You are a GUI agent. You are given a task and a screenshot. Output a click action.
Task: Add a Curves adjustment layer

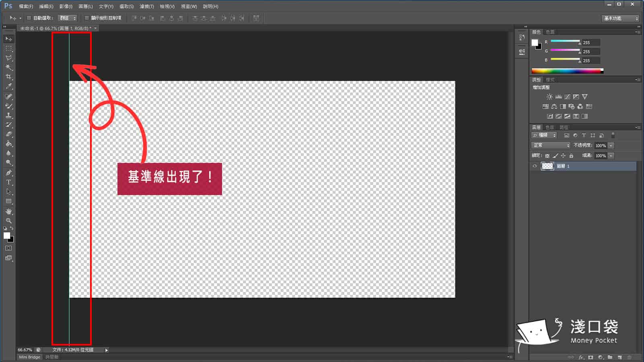[567, 97]
